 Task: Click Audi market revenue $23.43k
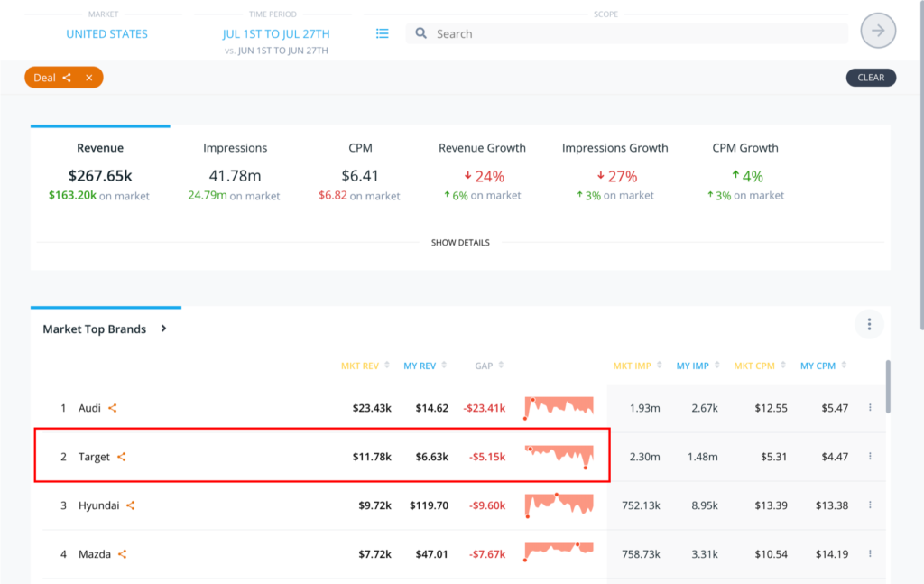(372, 408)
